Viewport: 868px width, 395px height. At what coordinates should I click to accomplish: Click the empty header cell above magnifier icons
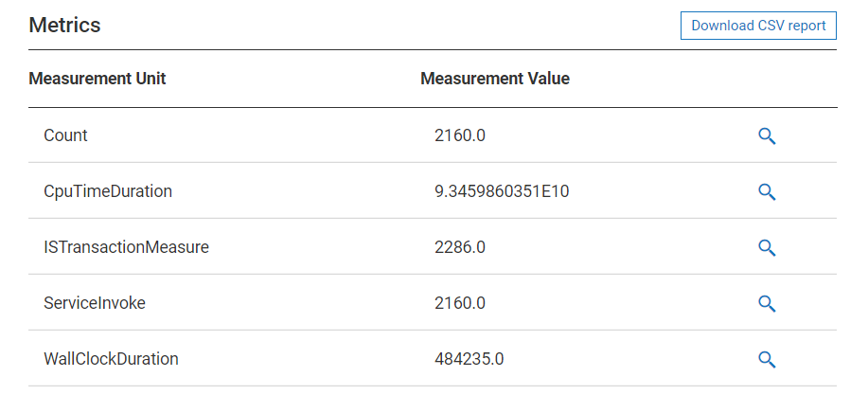(x=767, y=79)
